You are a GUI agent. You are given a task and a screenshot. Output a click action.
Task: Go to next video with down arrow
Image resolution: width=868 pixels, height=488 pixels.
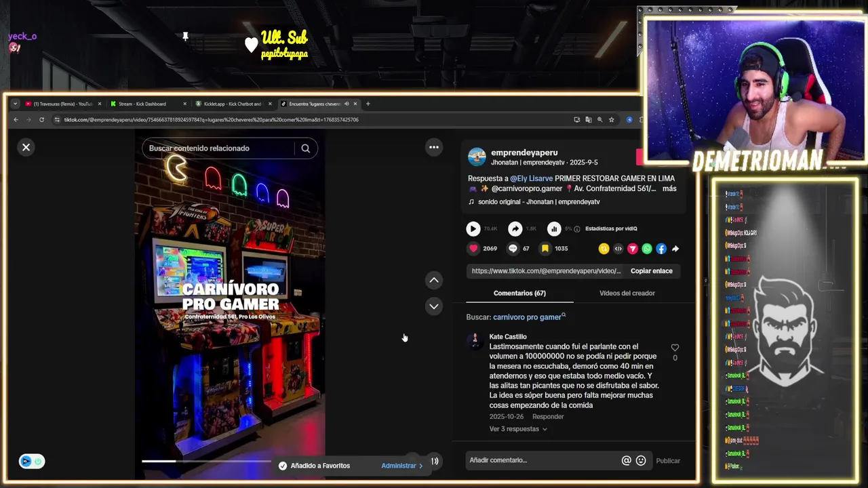click(434, 306)
